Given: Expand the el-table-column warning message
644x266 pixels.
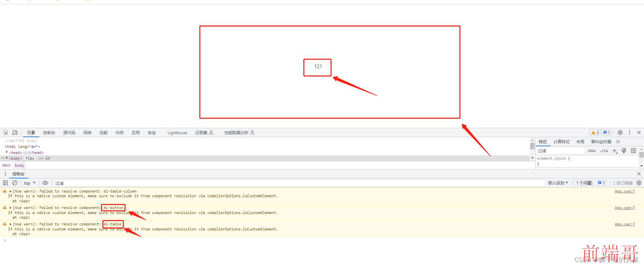Looking at the screenshot, I should pos(10,191).
